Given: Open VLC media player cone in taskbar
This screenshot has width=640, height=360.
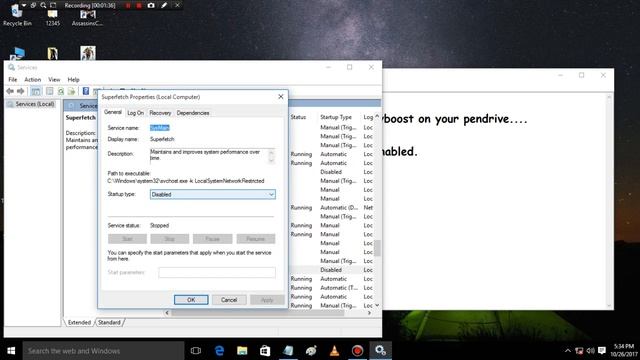Looking at the screenshot, I should coord(334,351).
